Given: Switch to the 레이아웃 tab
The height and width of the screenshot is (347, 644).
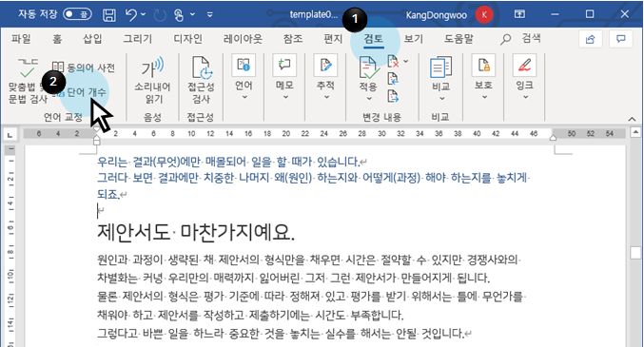Looking at the screenshot, I should click(243, 39).
